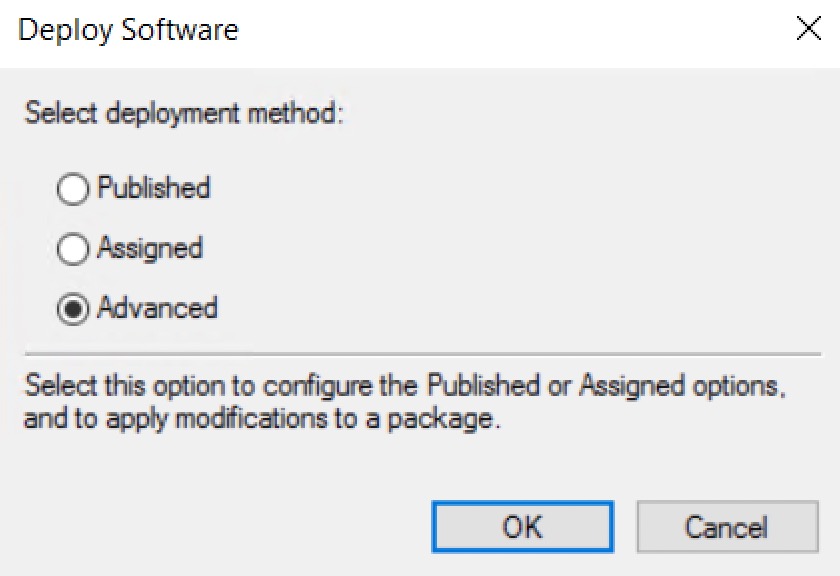840x576 pixels.
Task: Click the "Select deployment method:" heading
Action: click(x=184, y=112)
